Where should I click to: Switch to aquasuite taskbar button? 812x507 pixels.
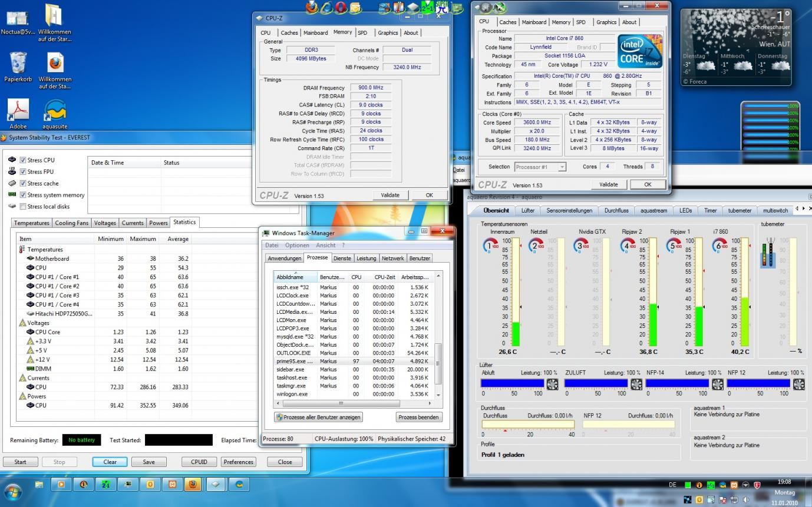[x=239, y=485]
